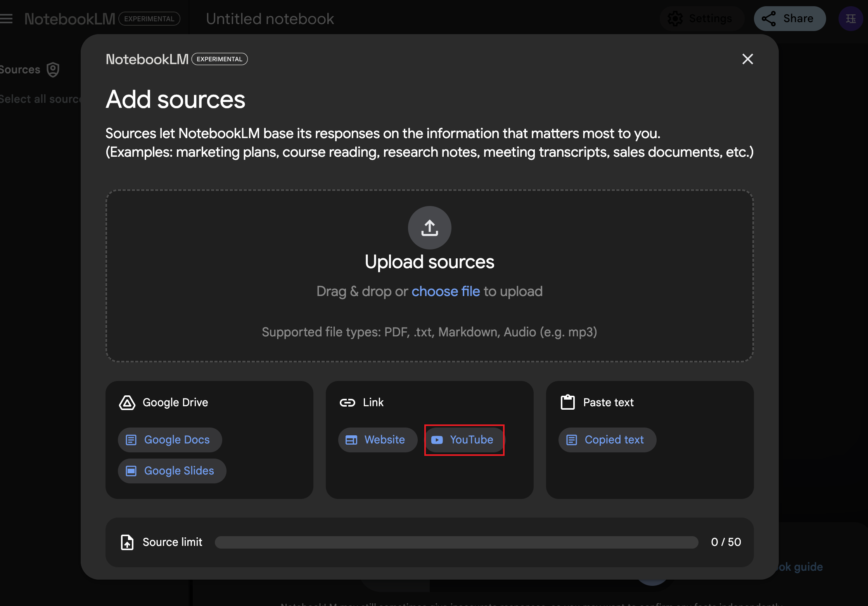
Task: Click the 'Source limit' label
Action: tap(172, 542)
